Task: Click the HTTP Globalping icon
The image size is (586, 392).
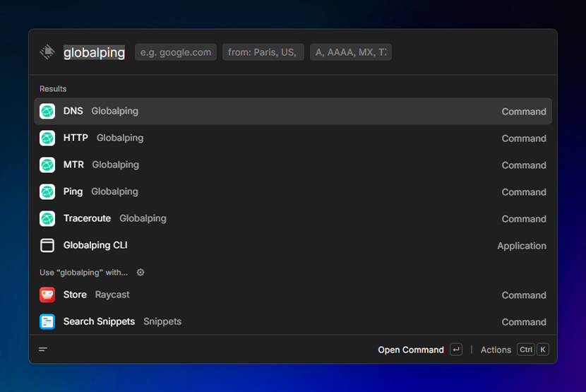Action: coord(47,138)
